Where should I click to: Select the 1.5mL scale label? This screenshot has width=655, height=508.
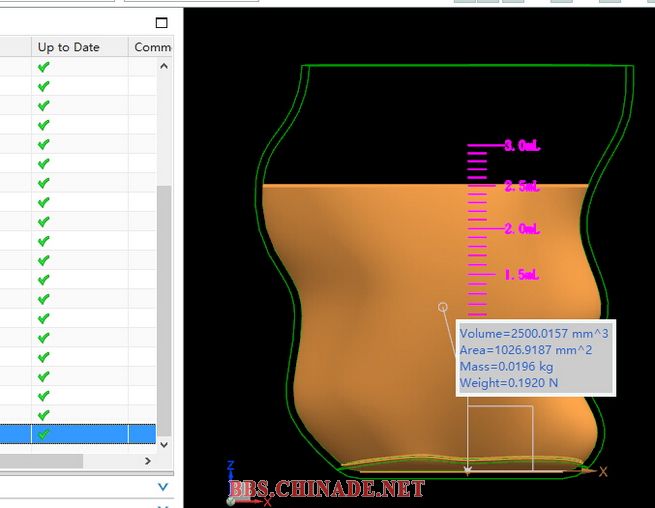pos(522,275)
